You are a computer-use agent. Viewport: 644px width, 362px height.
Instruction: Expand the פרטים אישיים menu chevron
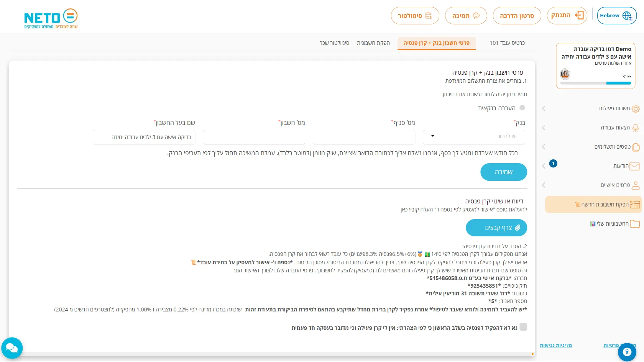[x=544, y=185]
